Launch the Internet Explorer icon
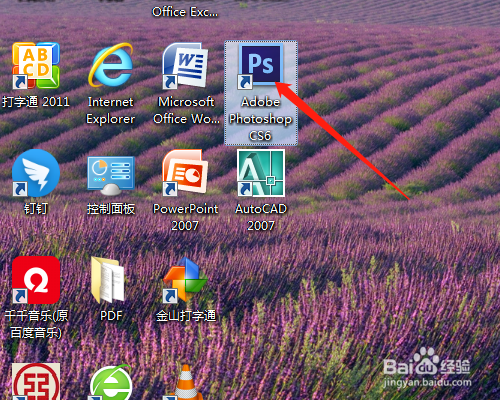 [x=111, y=65]
